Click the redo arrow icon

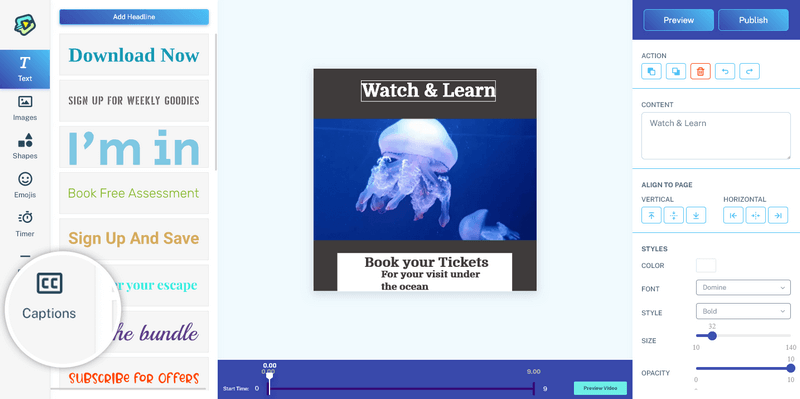pos(749,71)
